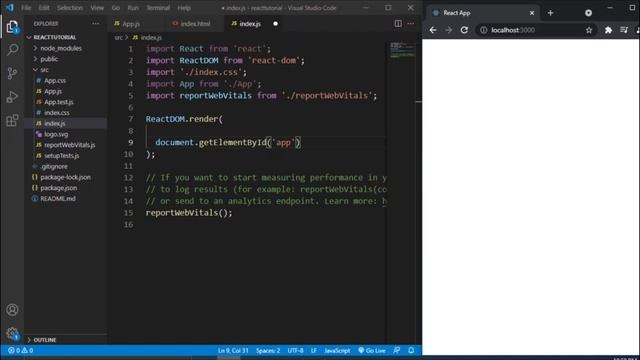This screenshot has width=640, height=360.
Task: Change indentation via Spaces: 2
Action: pyautogui.click(x=268, y=350)
